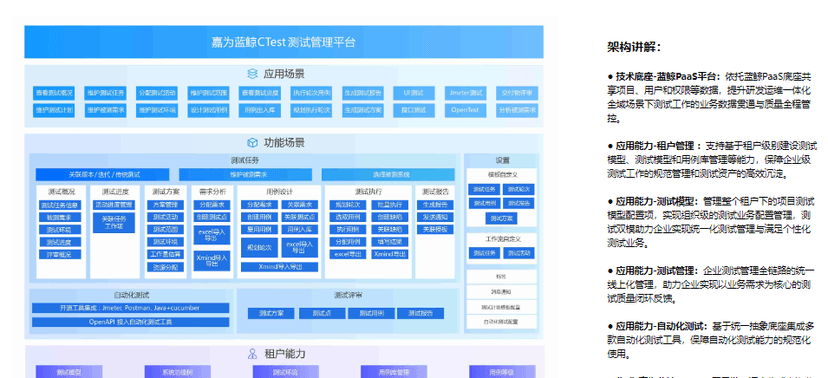
Task: Click the UI测试 box
Action: click(x=415, y=93)
